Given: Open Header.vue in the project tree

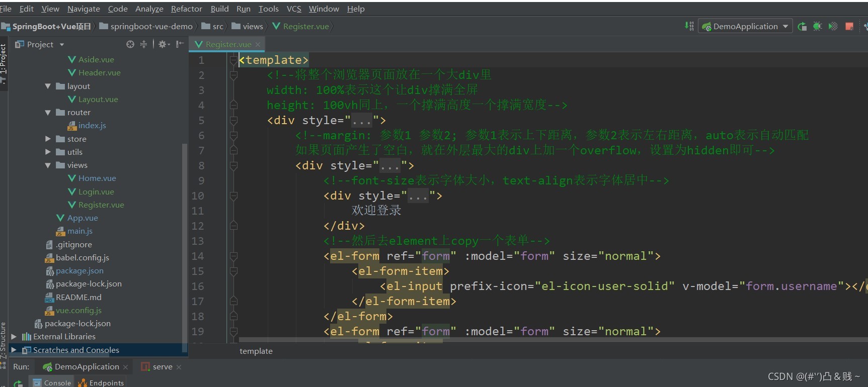Looking at the screenshot, I should pyautogui.click(x=94, y=72).
